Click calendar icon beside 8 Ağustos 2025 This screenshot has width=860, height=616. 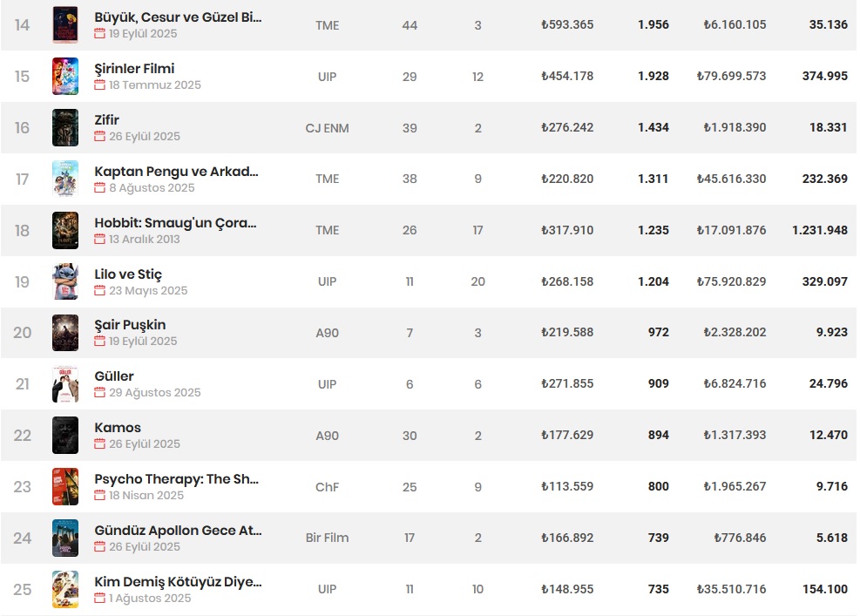point(100,188)
